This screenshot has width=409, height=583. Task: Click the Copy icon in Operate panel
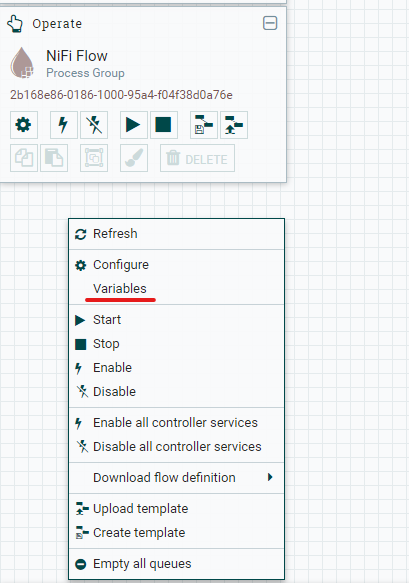[24, 158]
